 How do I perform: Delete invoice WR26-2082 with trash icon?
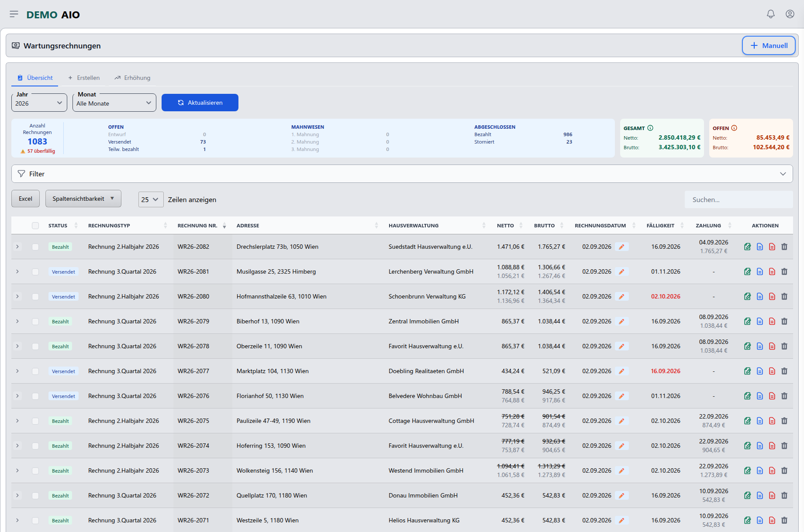pyautogui.click(x=784, y=247)
